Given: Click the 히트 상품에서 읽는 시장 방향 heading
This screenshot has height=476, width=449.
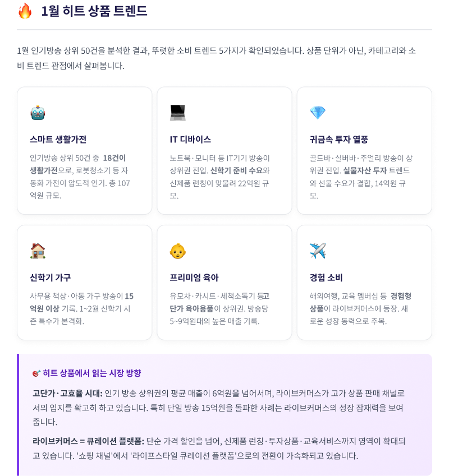Looking at the screenshot, I should [91, 373].
